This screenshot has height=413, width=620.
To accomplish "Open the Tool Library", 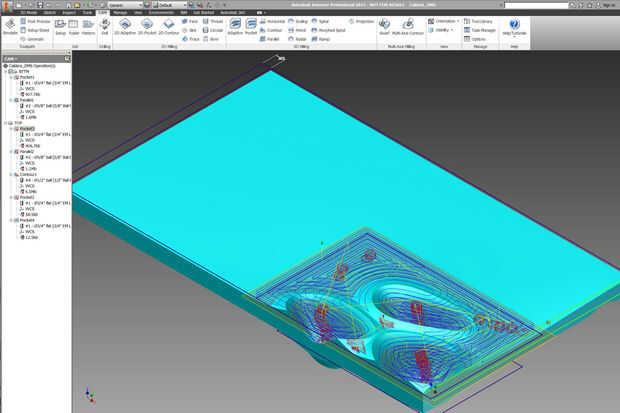I will (x=478, y=21).
